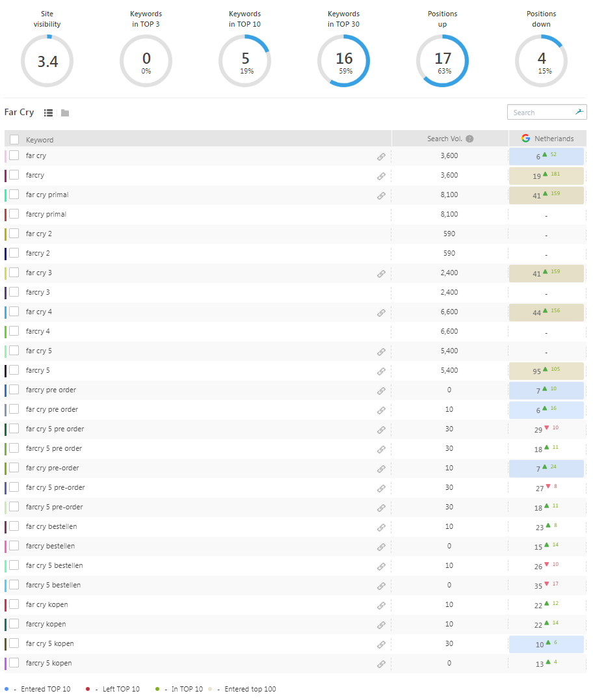Click the Site visibility 3.4 gauge
Image resolution: width=593 pixels, height=700 pixels.
[x=47, y=61]
